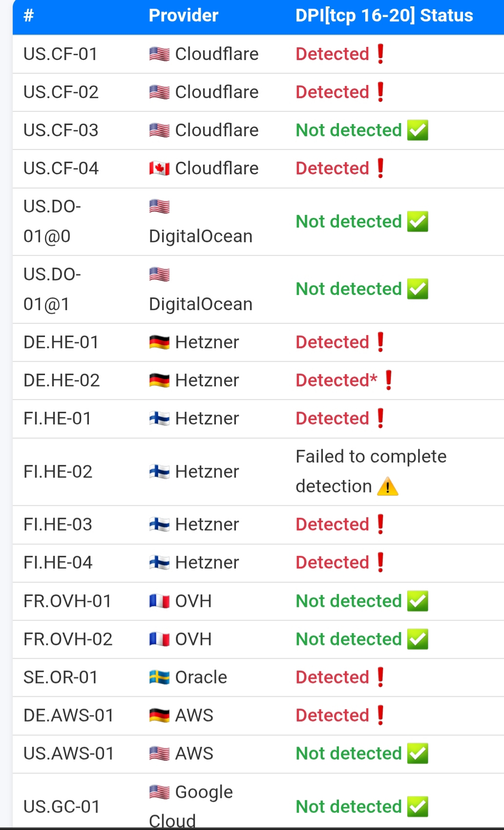Click the Finland flag in the FI.HE-04 row
This screenshot has height=830, width=504.
(159, 563)
